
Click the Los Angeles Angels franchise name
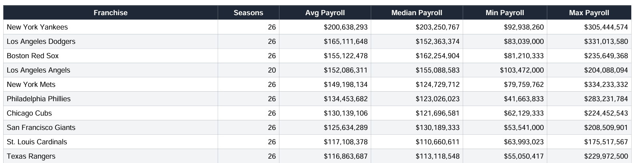click(x=38, y=70)
